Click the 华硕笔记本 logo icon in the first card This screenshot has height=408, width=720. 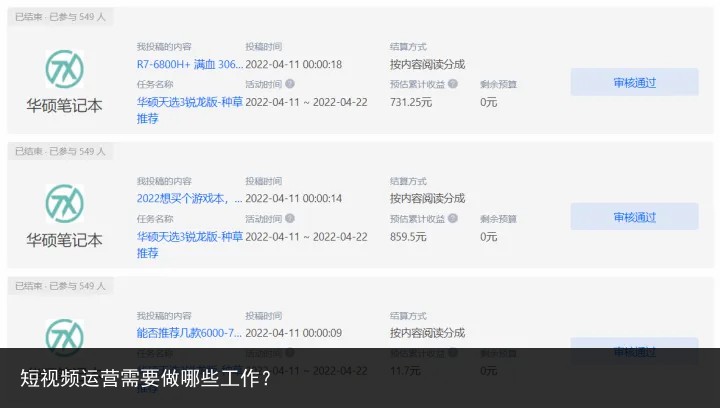(x=65, y=69)
